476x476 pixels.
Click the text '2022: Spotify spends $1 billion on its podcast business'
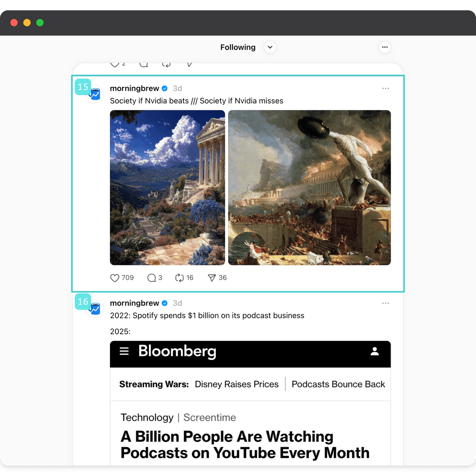(x=207, y=315)
